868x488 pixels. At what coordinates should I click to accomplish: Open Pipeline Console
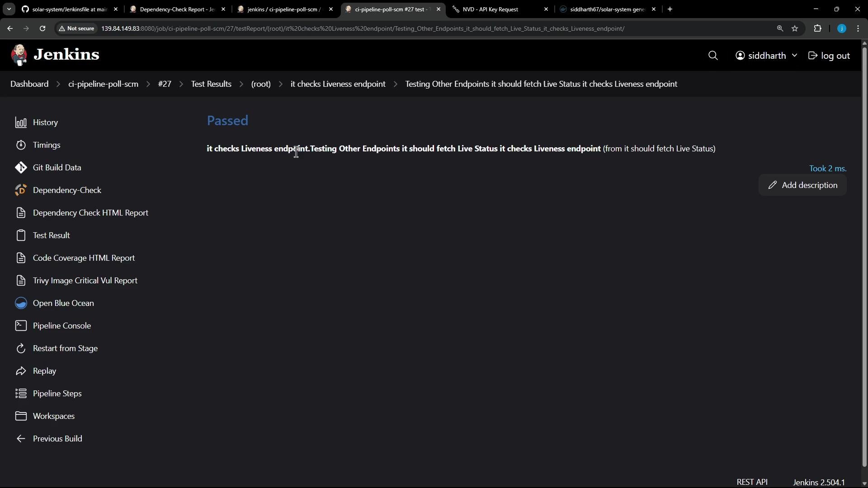tap(53, 326)
